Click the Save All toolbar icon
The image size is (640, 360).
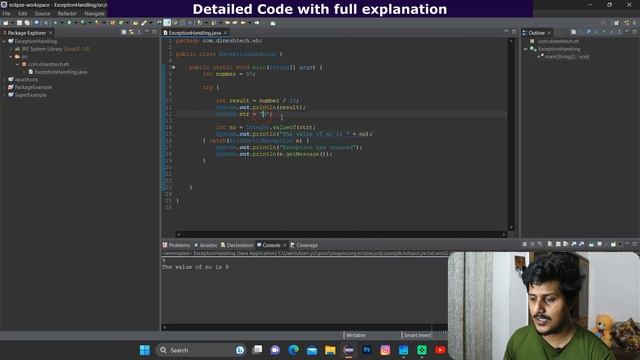[x=27, y=23]
